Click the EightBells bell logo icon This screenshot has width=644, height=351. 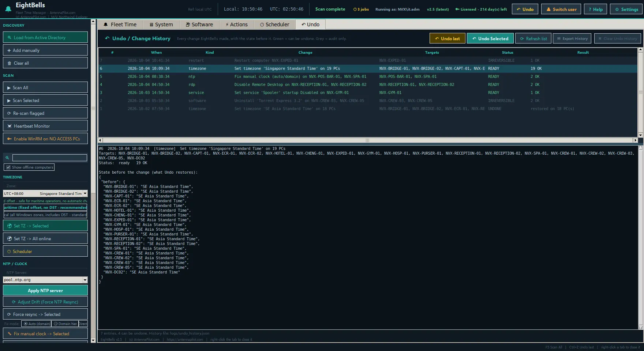coord(8,9)
